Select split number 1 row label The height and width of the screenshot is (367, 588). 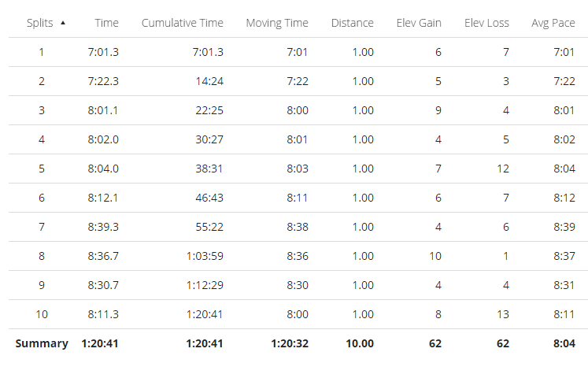tap(42, 53)
